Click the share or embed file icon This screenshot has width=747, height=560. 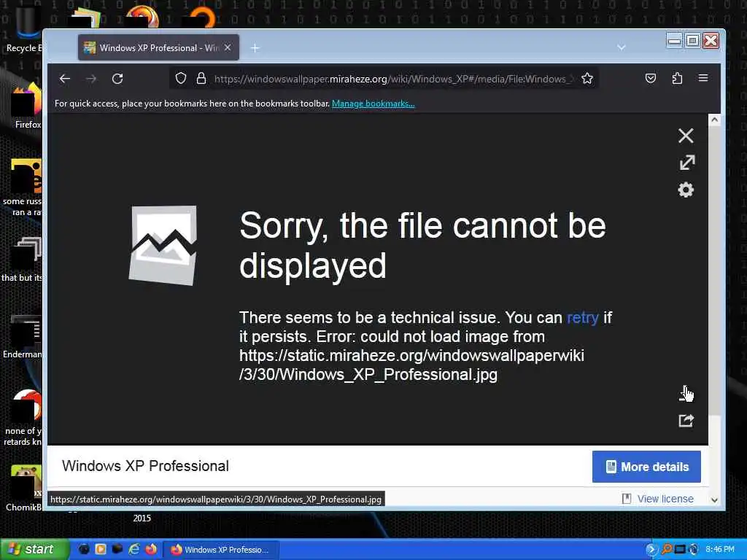point(686,421)
